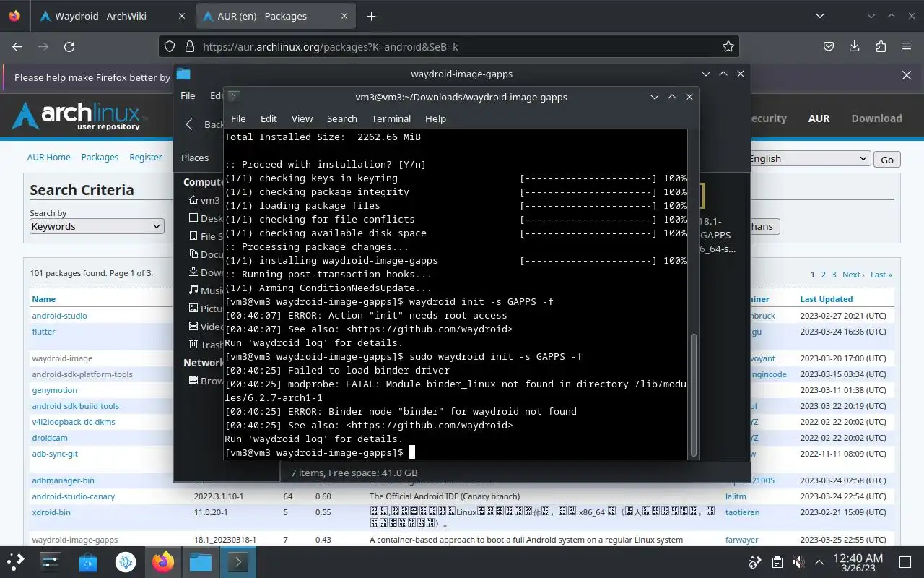This screenshot has width=924, height=578.
Task: Close the AUR (en) - Packages tab
Action: pyautogui.click(x=345, y=16)
